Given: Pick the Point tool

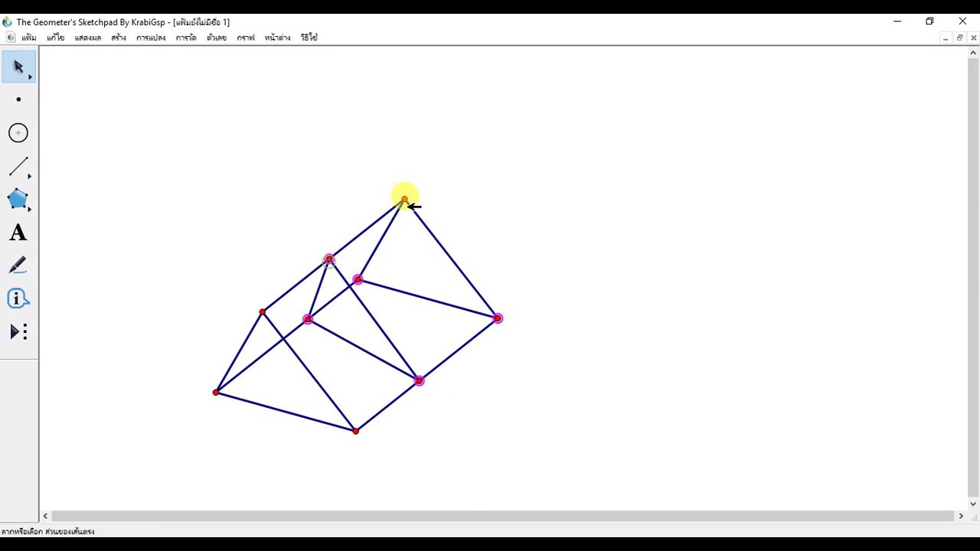Looking at the screenshot, I should [x=18, y=99].
